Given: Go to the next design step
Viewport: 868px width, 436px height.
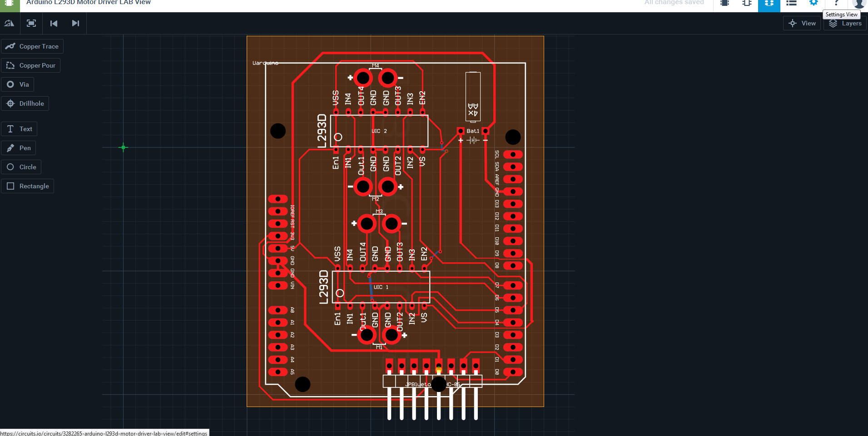Looking at the screenshot, I should click(x=75, y=23).
